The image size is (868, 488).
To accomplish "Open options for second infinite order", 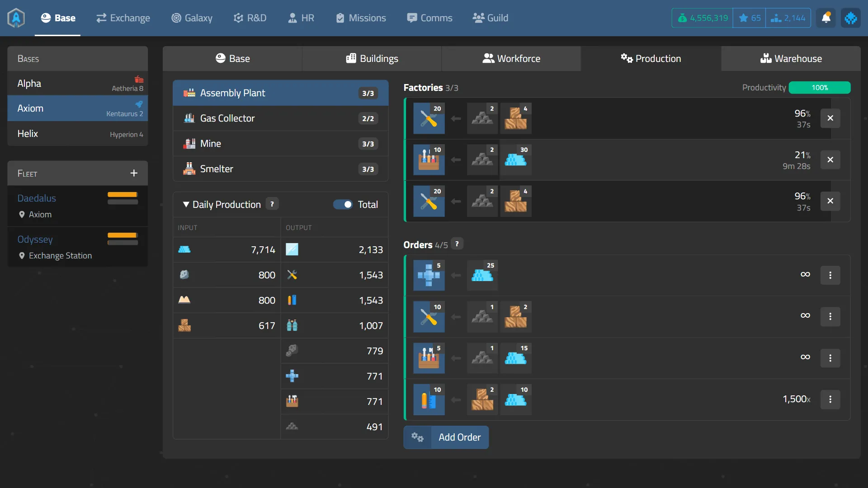I will coord(830,317).
